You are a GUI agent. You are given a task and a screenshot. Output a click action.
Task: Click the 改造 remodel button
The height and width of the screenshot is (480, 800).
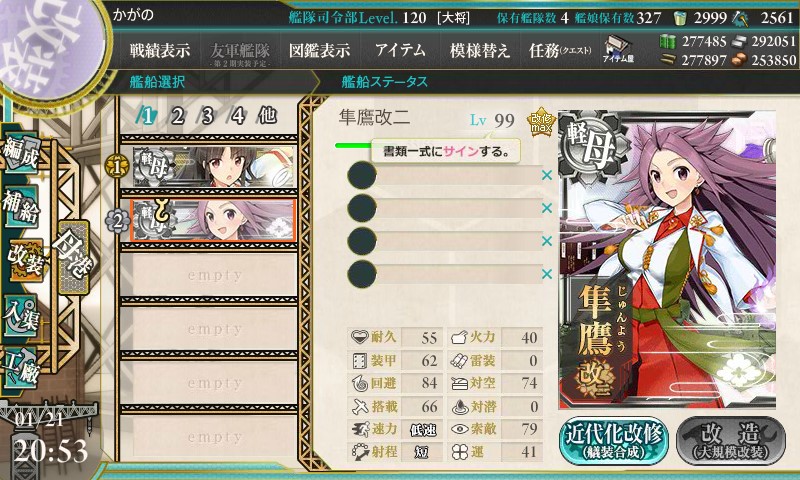731,441
